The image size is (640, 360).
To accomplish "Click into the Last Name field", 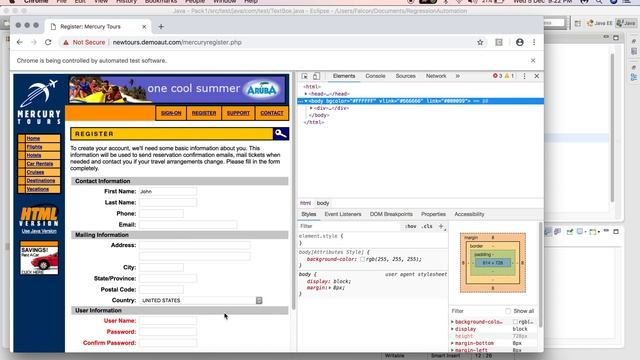I will (168, 202).
